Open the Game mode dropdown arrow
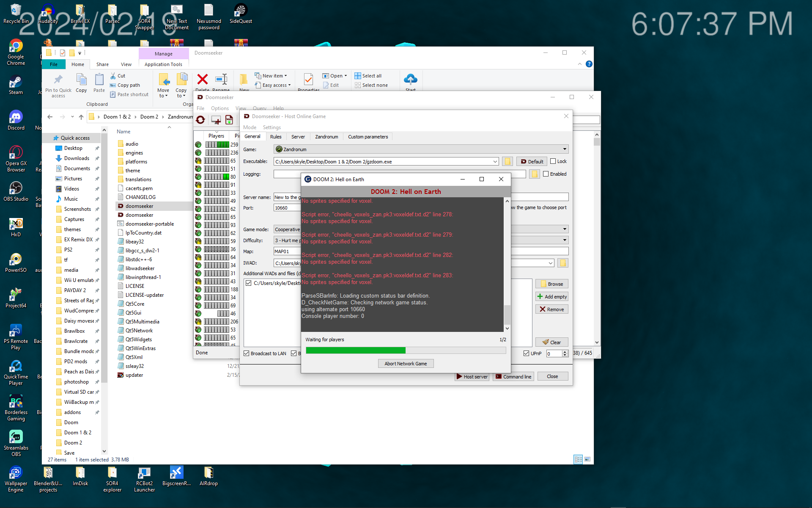812x508 pixels. coord(565,229)
